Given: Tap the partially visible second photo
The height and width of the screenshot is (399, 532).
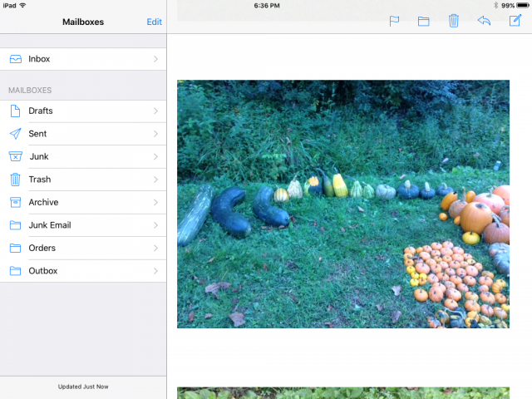Looking at the screenshot, I should point(343,393).
